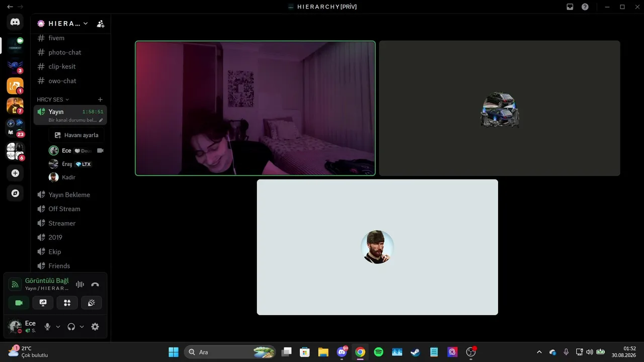Open the server icon with 3 notifications
Viewport: 644px width, 362px height.
[15, 65]
